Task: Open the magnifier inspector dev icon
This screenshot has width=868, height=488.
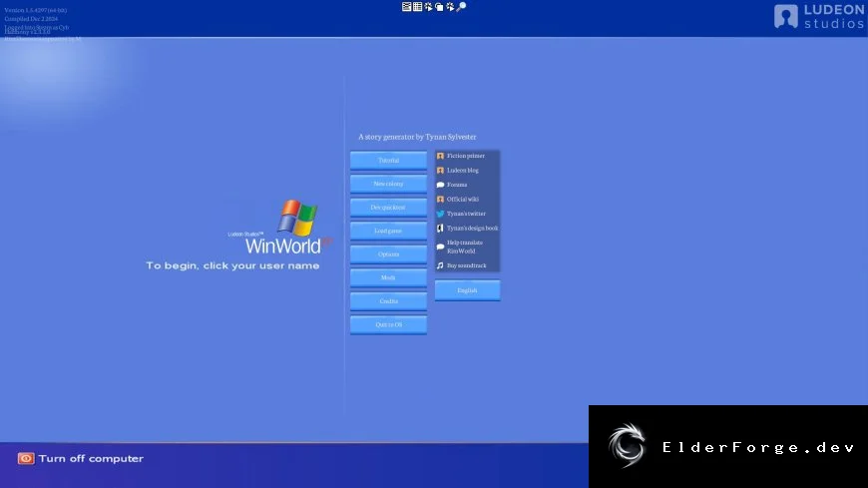Action: 461,7
